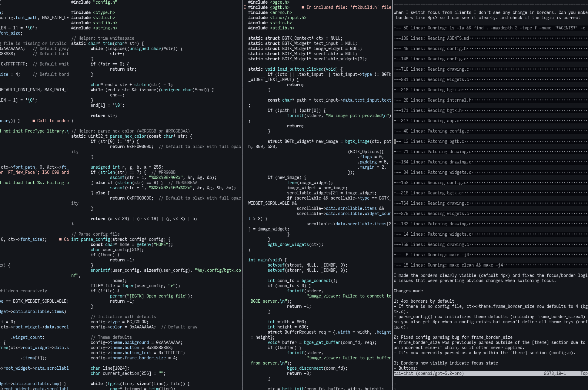Open the '881 lines: Reading widgets.c' fold

click(x=490, y=79)
